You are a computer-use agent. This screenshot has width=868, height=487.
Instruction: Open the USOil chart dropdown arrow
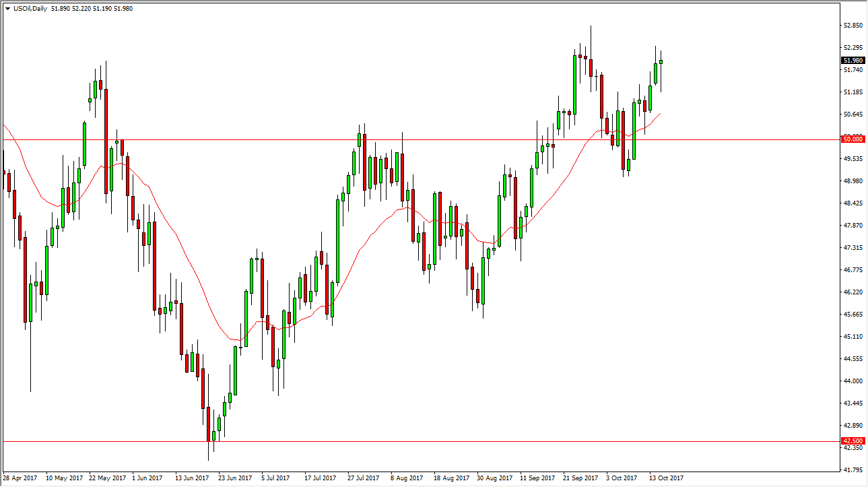point(8,8)
